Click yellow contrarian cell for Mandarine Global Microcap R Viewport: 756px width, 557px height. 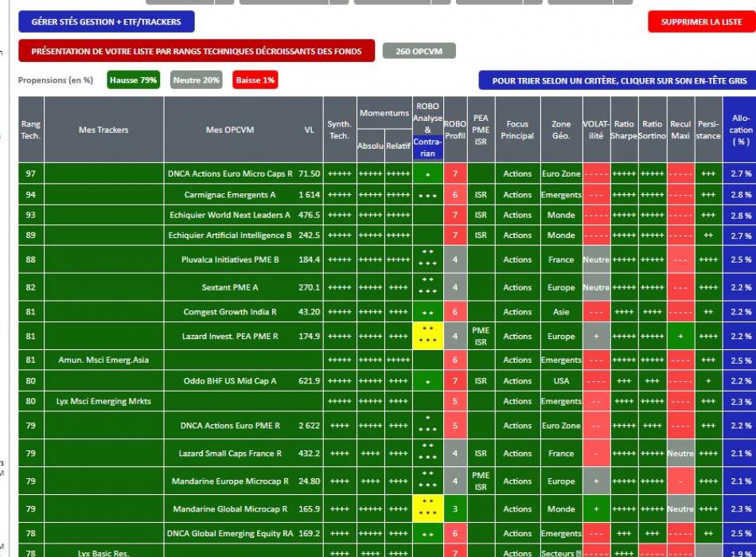[x=427, y=508]
